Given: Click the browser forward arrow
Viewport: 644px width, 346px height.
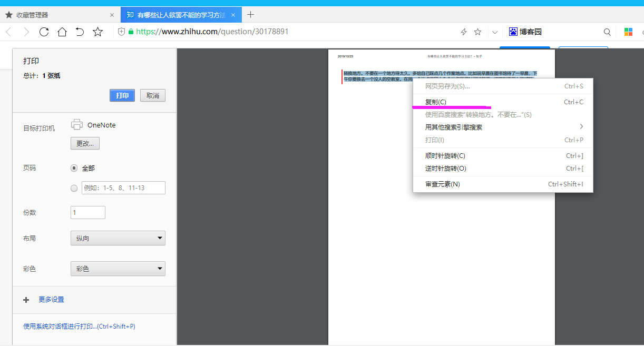Looking at the screenshot, I should [x=26, y=32].
